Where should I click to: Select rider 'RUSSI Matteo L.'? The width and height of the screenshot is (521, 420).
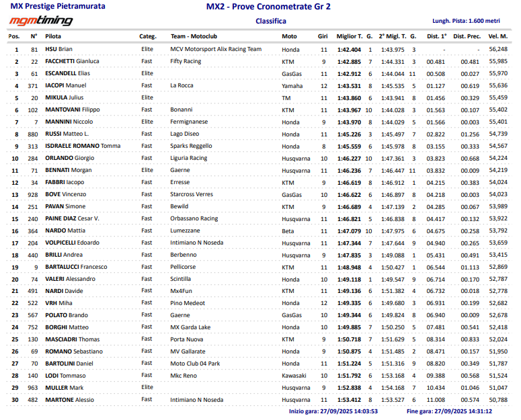tap(67, 134)
